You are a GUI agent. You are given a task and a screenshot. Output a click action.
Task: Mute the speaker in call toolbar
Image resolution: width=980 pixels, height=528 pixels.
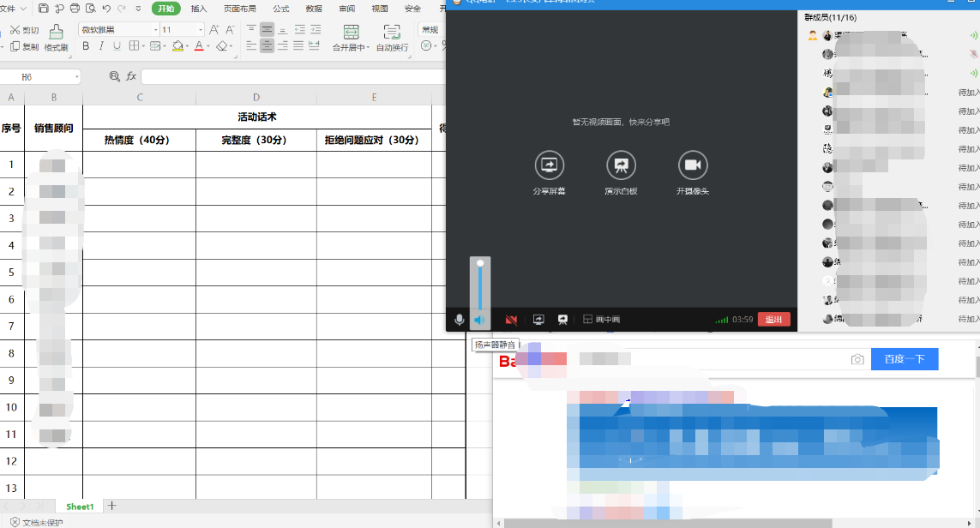(479, 320)
